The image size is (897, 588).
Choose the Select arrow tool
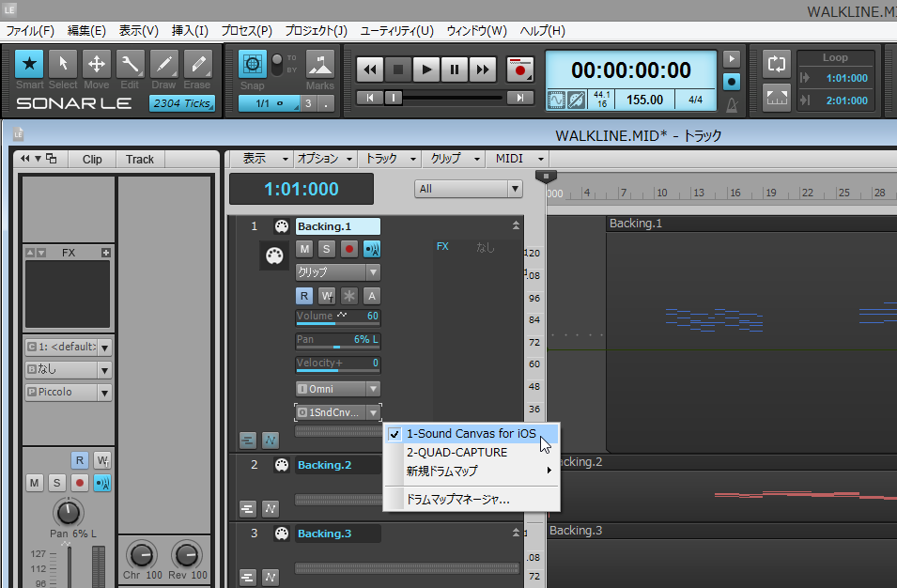[63, 64]
